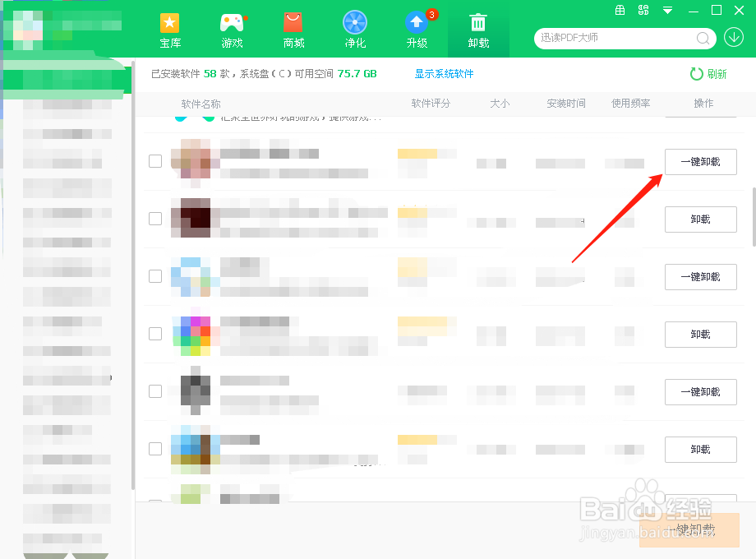
Task: Click the vertical scrollbar on the right
Action: pos(750,214)
